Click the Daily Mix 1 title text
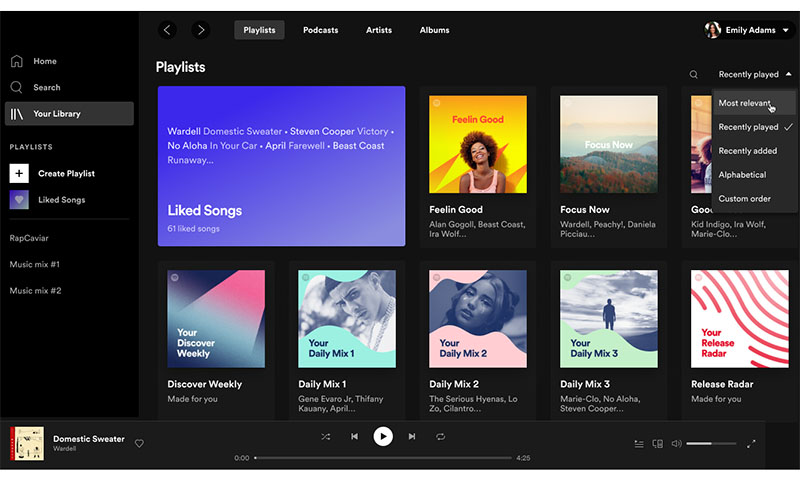 click(x=322, y=384)
